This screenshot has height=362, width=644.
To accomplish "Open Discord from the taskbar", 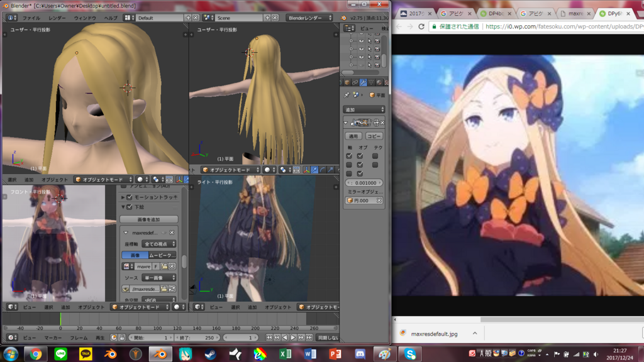I will pos(360,354).
